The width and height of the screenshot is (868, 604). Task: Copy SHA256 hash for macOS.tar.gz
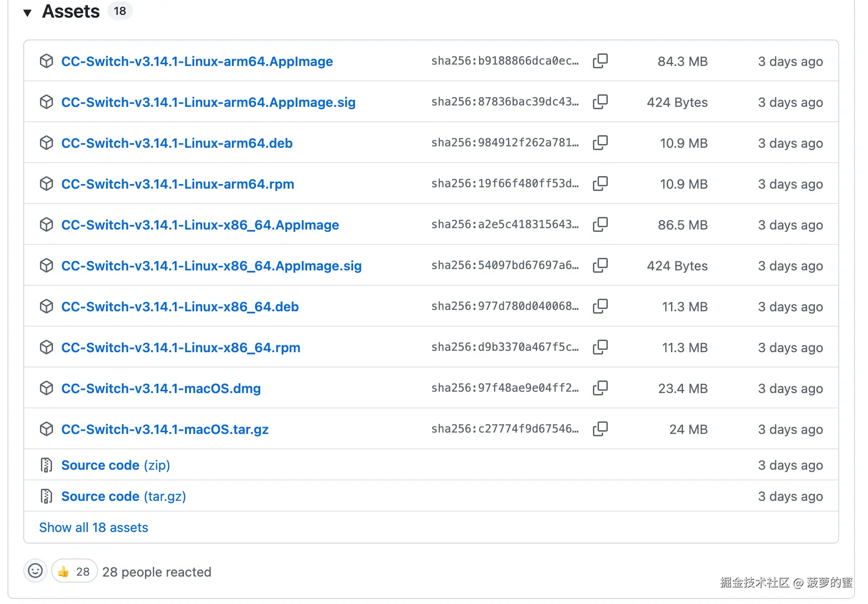600,429
